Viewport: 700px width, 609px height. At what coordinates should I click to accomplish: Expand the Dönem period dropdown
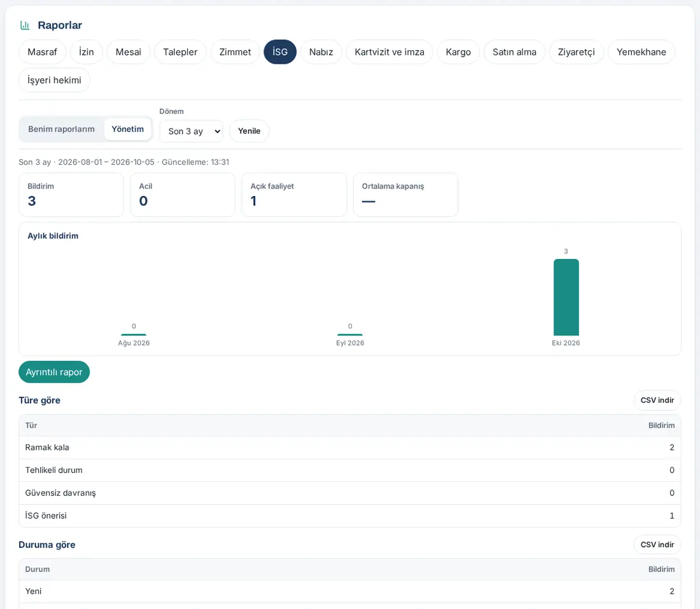tap(191, 131)
